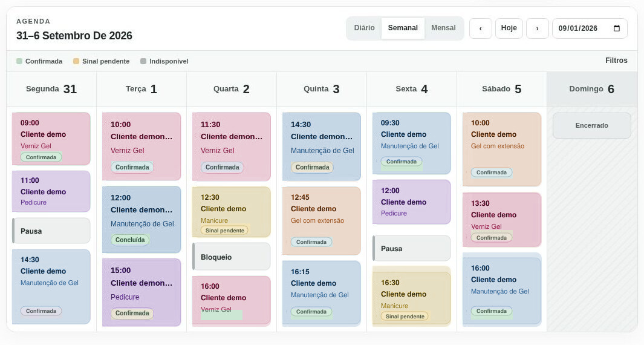Open Saturday 13:30 Verniz Gel appointment

pyautogui.click(x=501, y=220)
